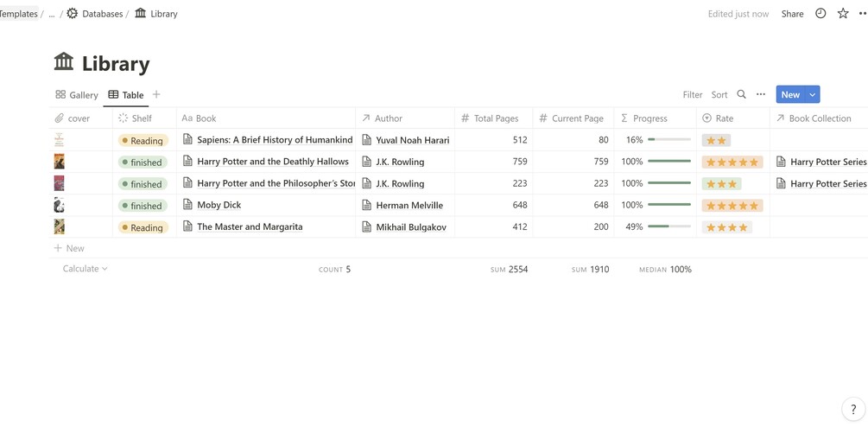
Task: Expand collapsed breadcrumb ellipsis
Action: [x=52, y=14]
